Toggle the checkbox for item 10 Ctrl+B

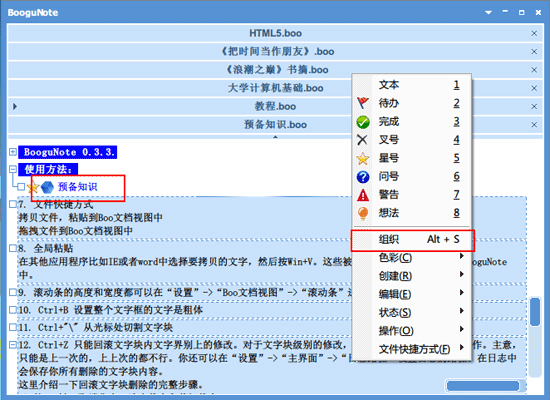point(13,310)
